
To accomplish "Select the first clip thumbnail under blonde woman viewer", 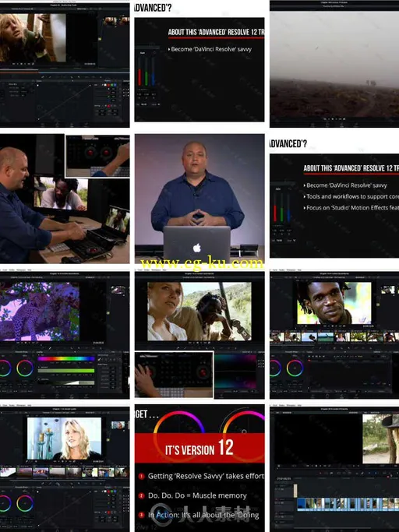I will [8, 471].
